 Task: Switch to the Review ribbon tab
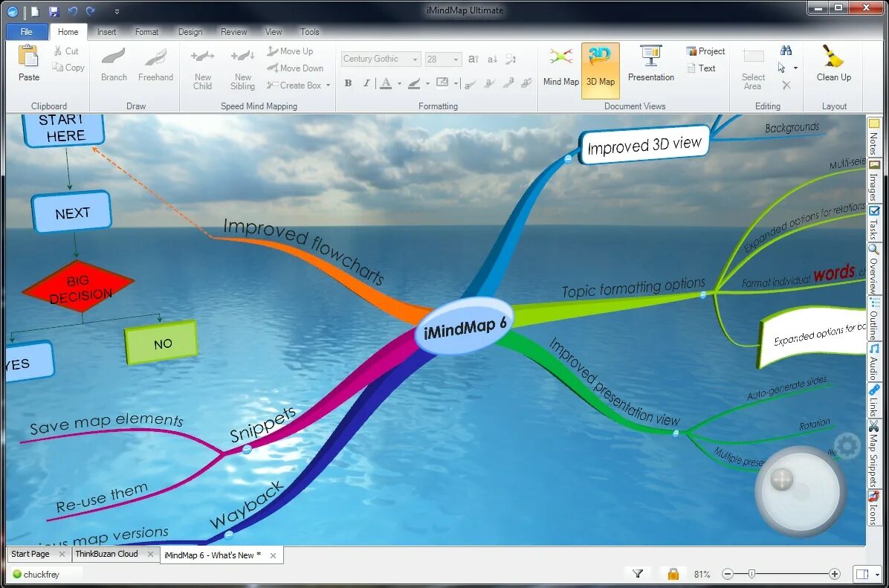(233, 32)
